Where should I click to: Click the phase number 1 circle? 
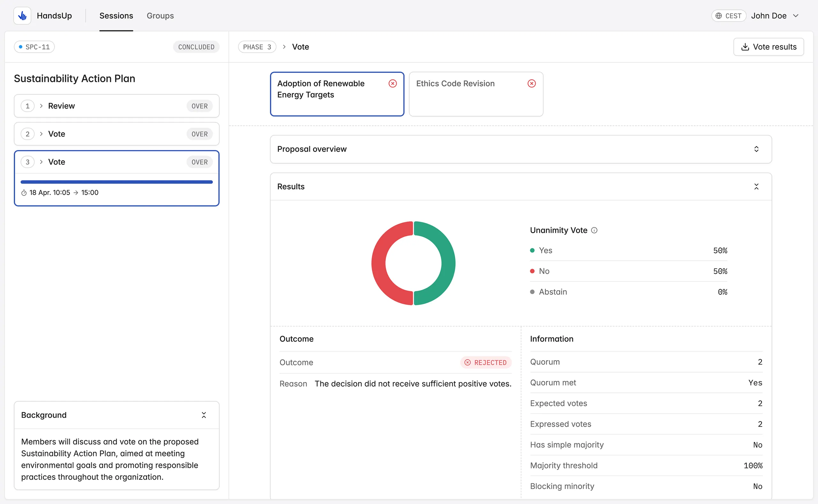(x=28, y=106)
